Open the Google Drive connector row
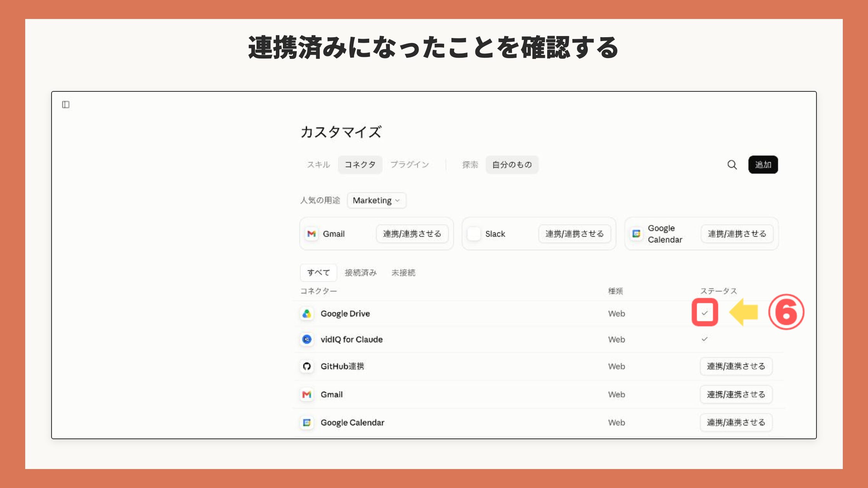 539,314
